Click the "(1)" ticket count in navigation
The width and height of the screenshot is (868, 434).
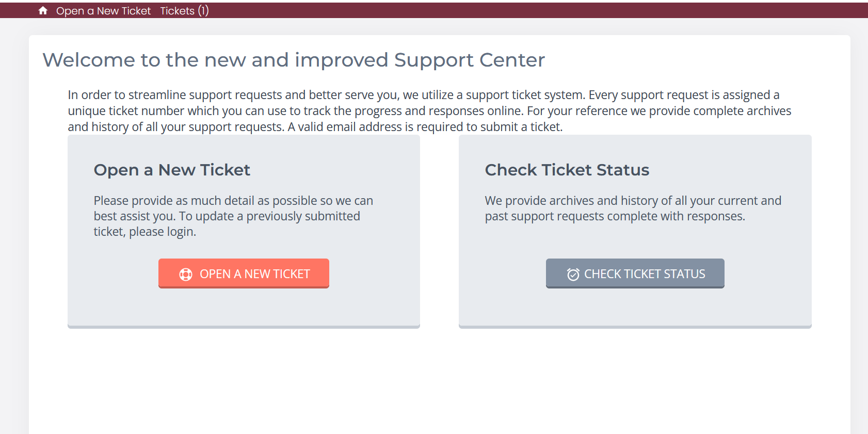203,11
